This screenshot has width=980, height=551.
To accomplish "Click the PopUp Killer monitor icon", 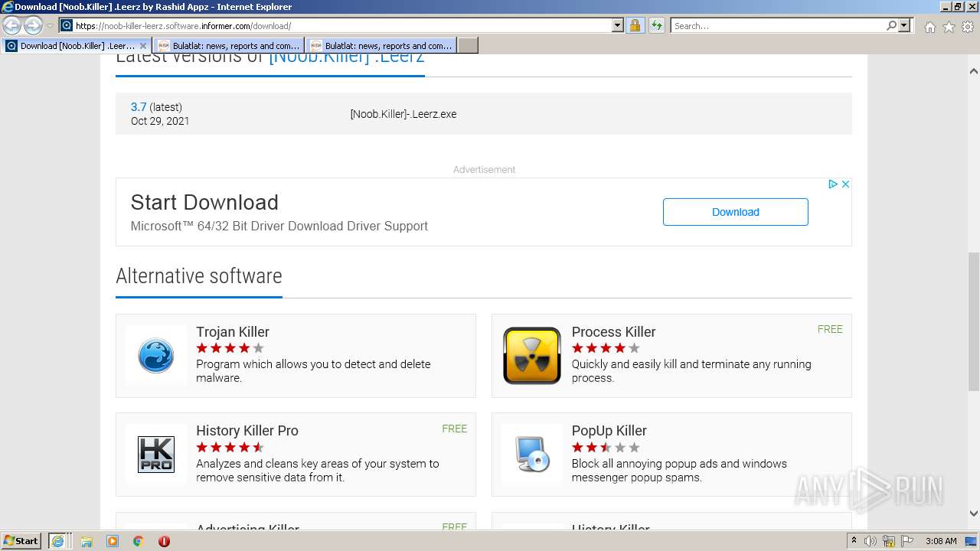I will click(532, 455).
